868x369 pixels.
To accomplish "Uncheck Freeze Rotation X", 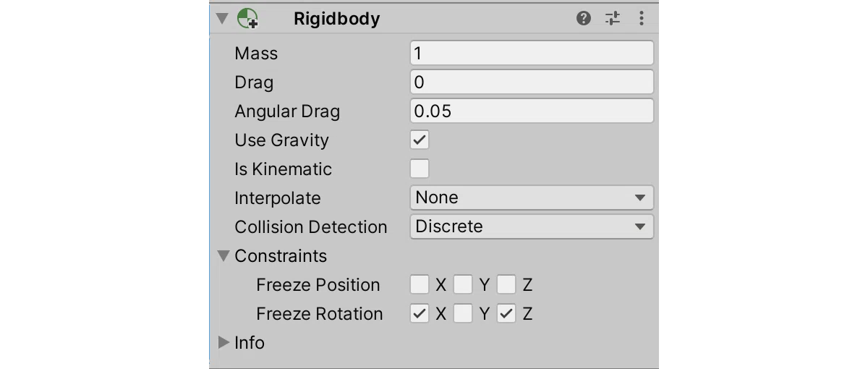I will 420,313.
